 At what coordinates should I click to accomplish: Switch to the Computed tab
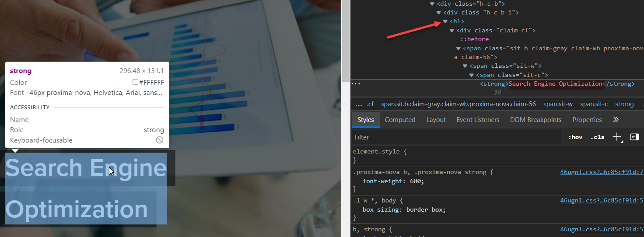coord(400,119)
